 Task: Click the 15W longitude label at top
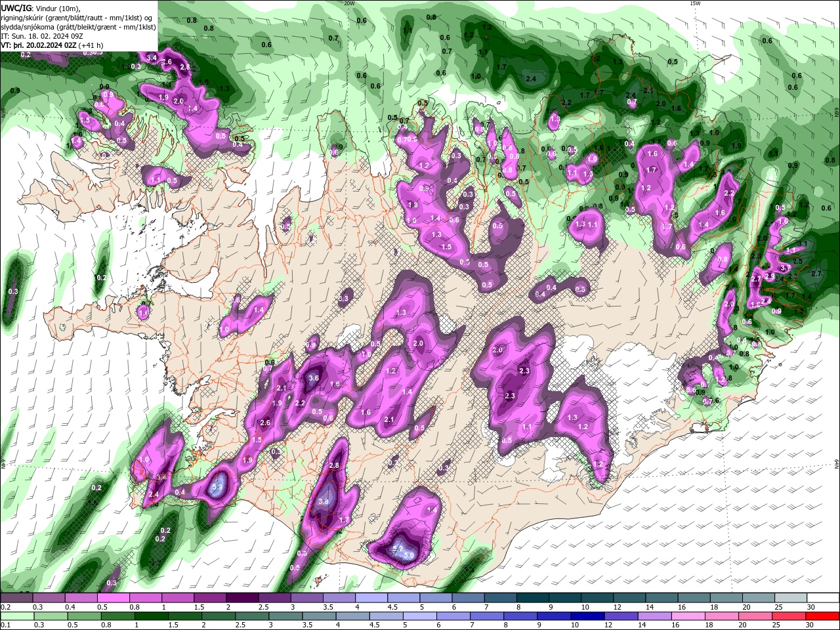click(x=695, y=3)
